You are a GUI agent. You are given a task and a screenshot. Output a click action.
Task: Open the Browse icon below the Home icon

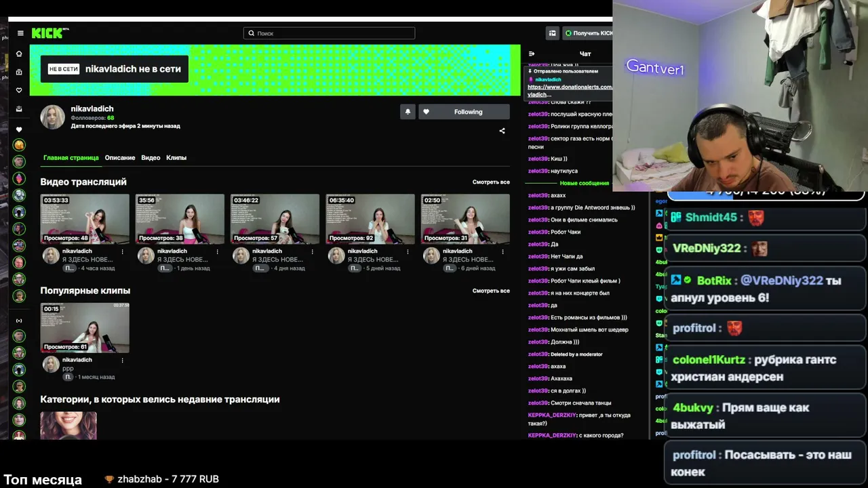click(x=19, y=72)
